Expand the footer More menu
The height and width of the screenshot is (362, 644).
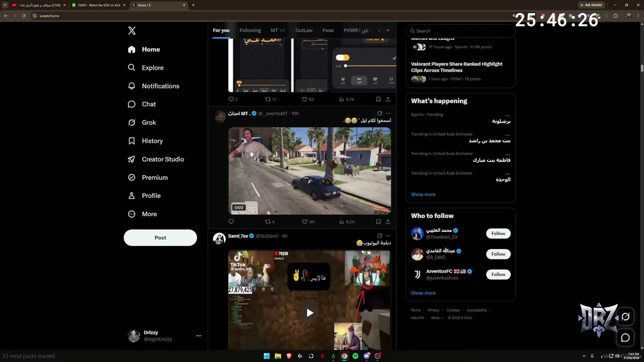(x=437, y=318)
